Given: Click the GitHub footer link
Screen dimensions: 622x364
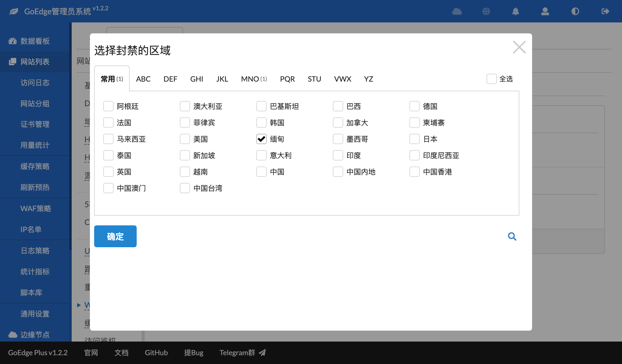Looking at the screenshot, I should point(156,353).
